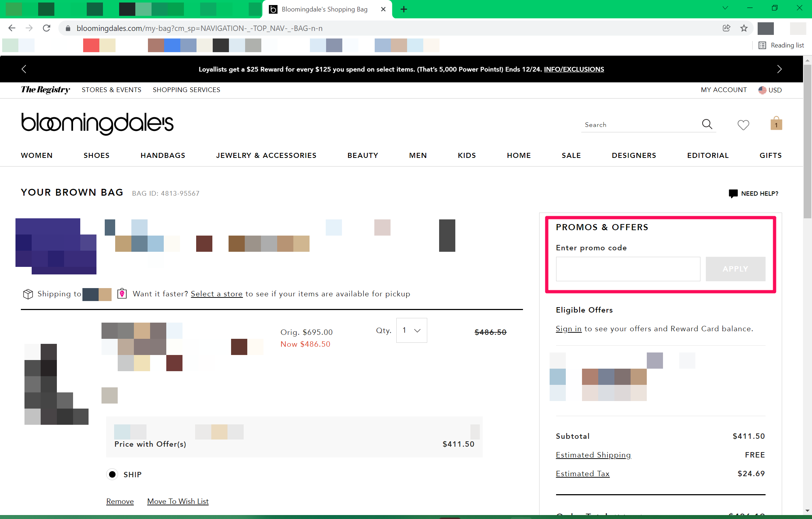Remove the item from bag

120,501
